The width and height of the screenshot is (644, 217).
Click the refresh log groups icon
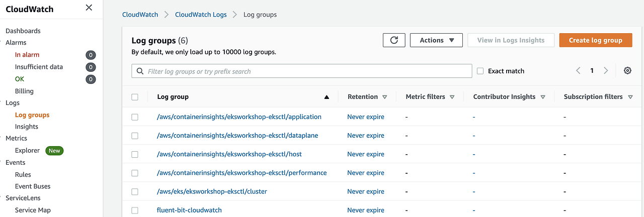(394, 40)
